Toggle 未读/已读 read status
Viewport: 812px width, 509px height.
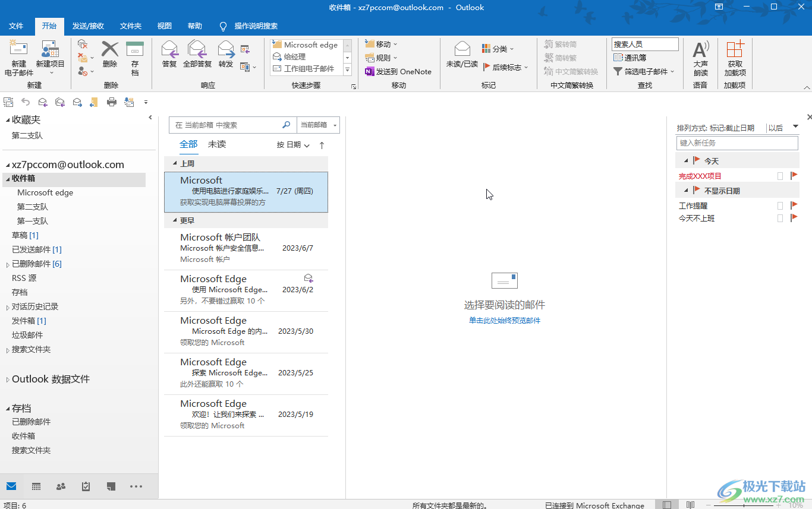[462, 54]
